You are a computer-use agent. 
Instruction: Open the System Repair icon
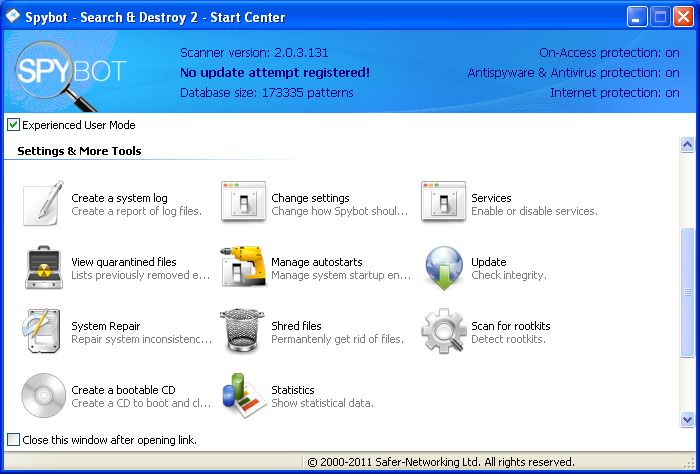pos(43,332)
